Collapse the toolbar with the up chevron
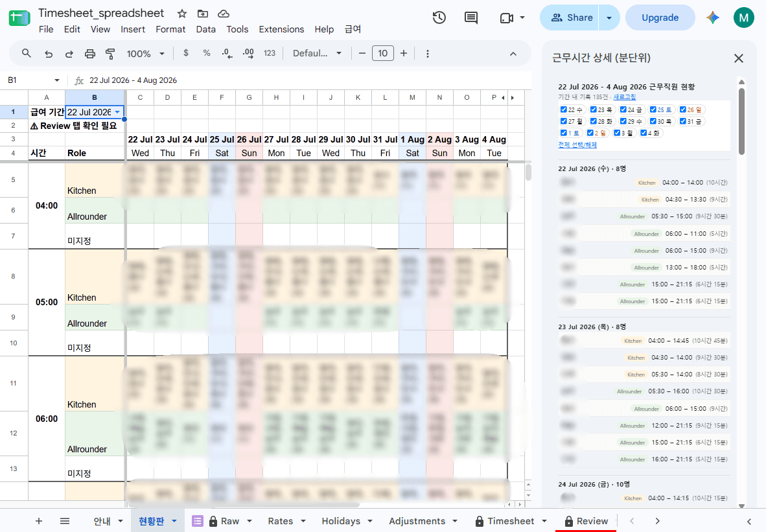The image size is (766, 532). pos(513,54)
